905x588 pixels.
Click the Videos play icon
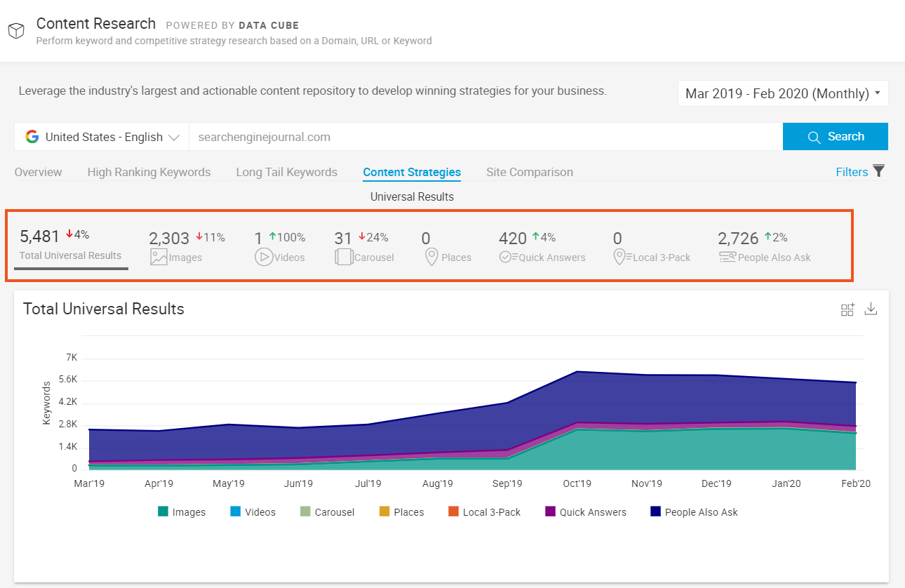(x=265, y=257)
